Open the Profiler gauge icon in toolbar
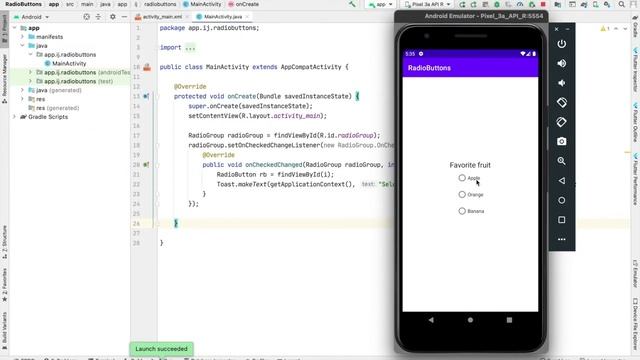Viewport: 640px width, 360px height. coord(520,4)
